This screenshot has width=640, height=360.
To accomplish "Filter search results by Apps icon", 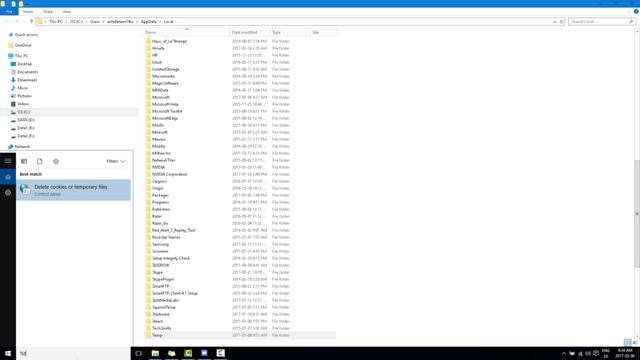I will (24, 161).
